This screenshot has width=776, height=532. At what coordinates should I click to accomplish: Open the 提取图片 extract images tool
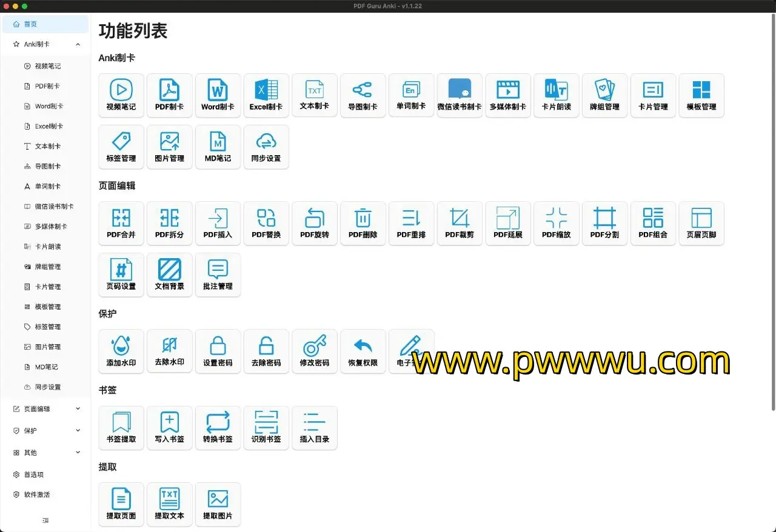tap(218, 504)
